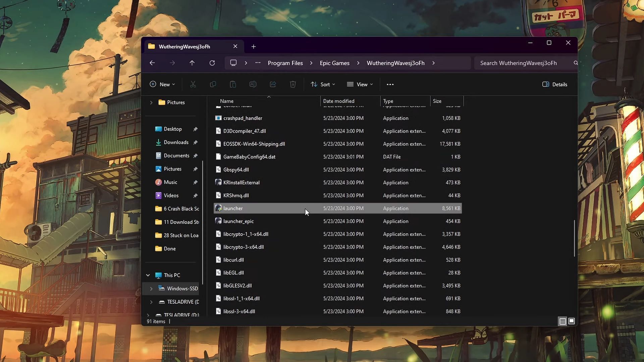Open Videos in quick access
This screenshot has width=644, height=362.
[171, 195]
